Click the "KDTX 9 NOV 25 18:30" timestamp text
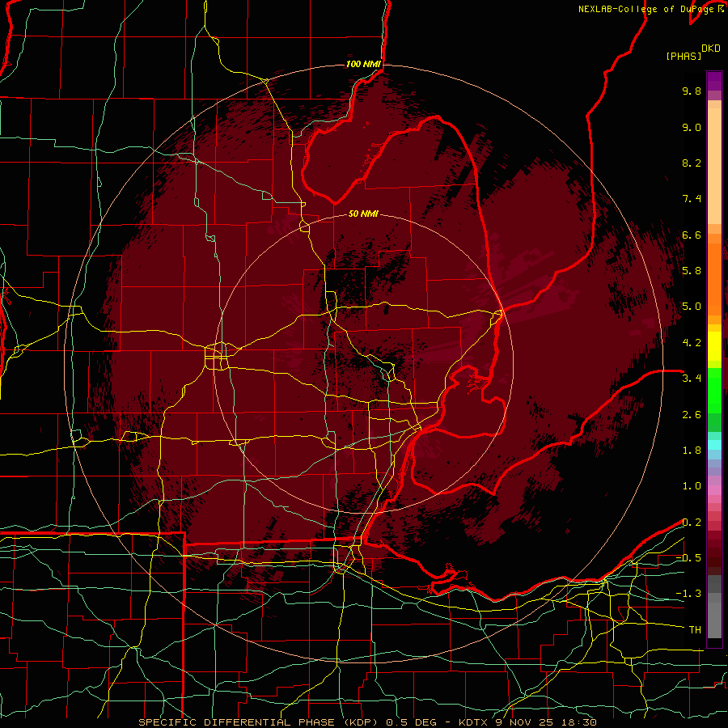The height and width of the screenshot is (728, 728). point(527,722)
